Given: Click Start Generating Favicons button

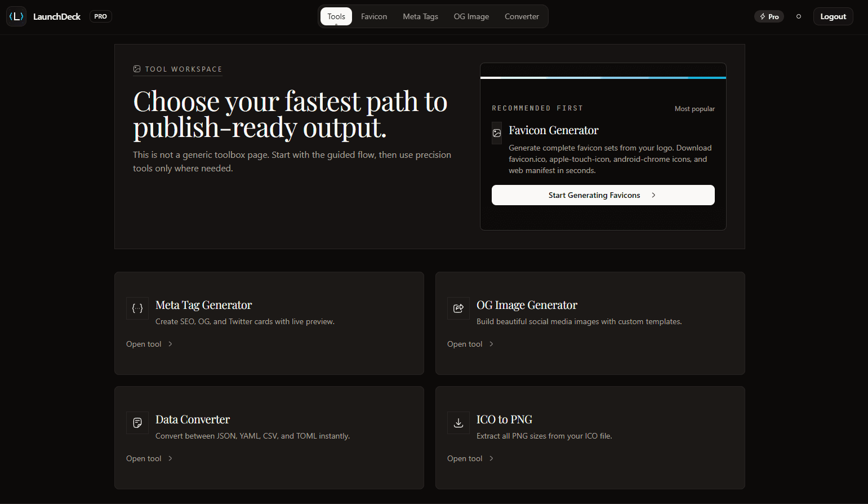Looking at the screenshot, I should (x=603, y=195).
